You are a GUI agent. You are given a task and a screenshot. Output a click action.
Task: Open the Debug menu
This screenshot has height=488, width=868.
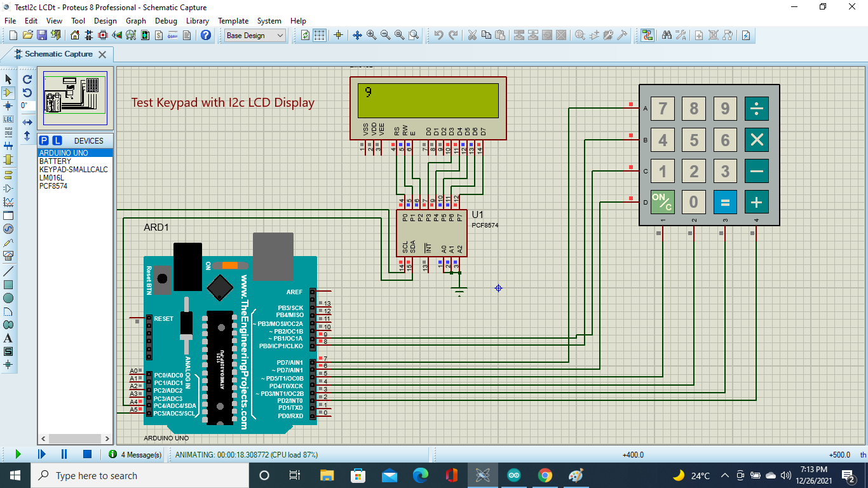pos(166,21)
